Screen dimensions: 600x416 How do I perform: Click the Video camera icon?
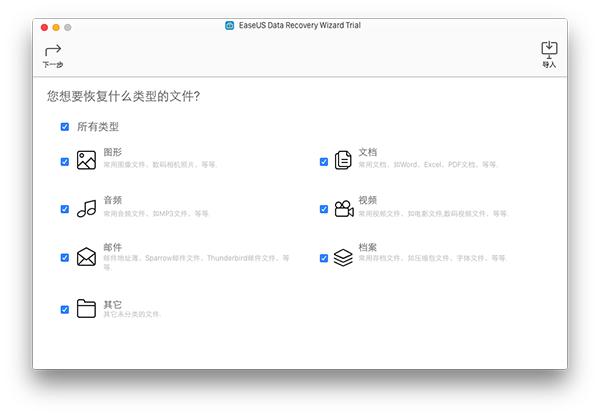click(343, 208)
